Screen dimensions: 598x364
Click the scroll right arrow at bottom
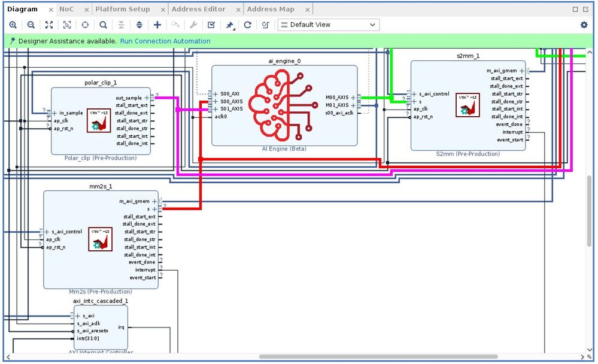[x=582, y=357]
